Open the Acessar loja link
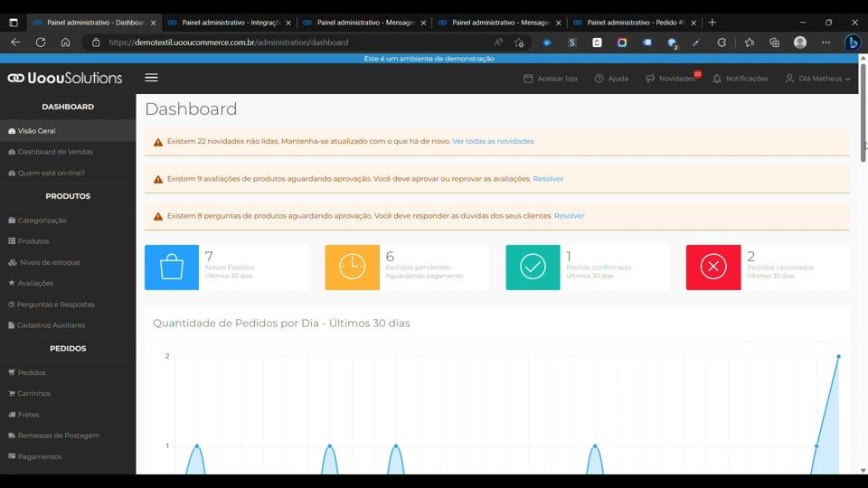Viewport: 868px width, 488px height. point(551,79)
